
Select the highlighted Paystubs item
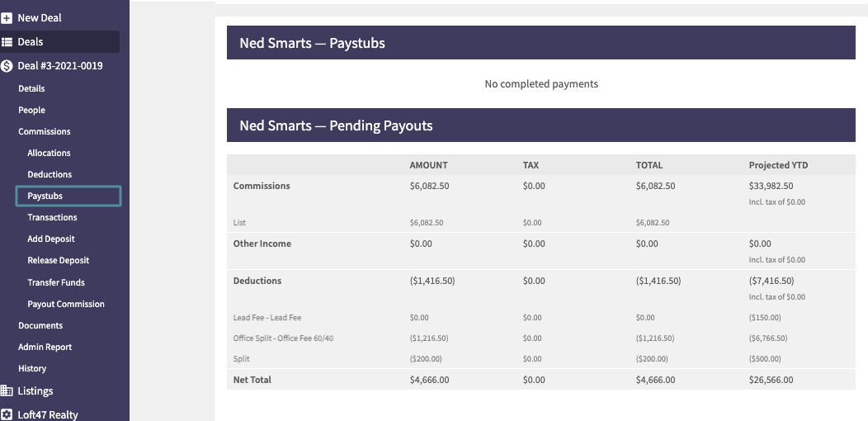click(x=45, y=196)
